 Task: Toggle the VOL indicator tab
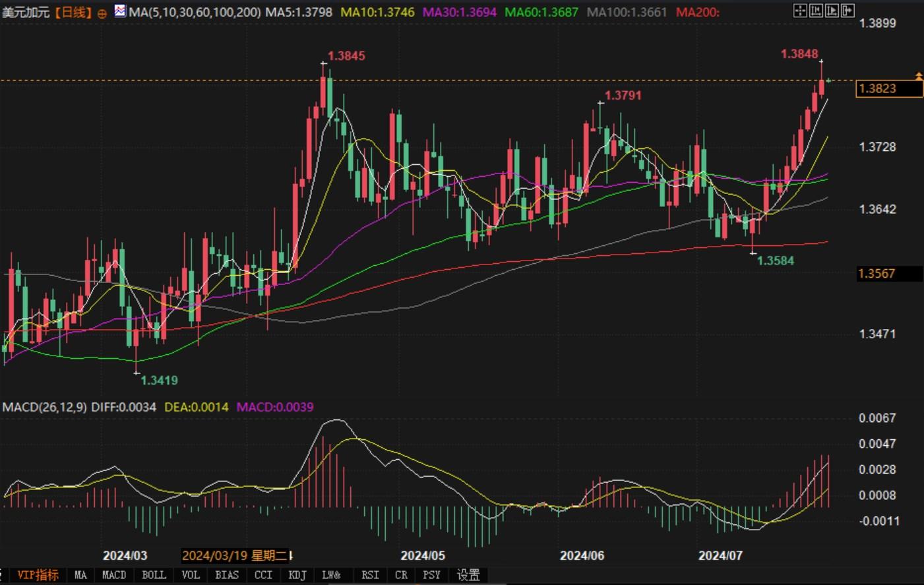190,575
